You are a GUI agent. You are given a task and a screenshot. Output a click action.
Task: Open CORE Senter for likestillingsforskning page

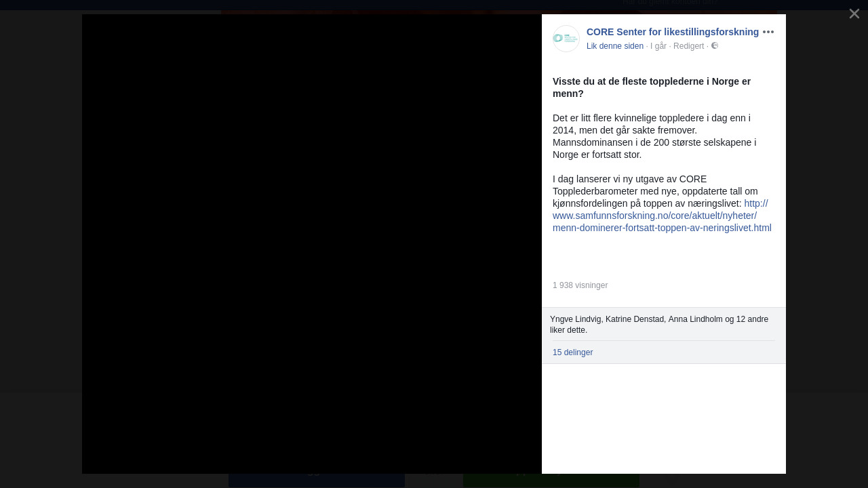pos(672,32)
